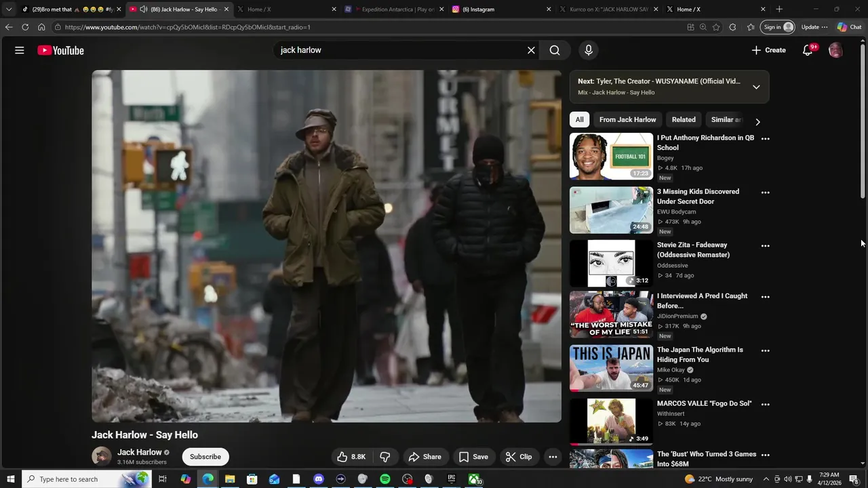This screenshot has width=868, height=488.
Task: Zoom the page using address bar magnifier
Action: click(x=703, y=27)
